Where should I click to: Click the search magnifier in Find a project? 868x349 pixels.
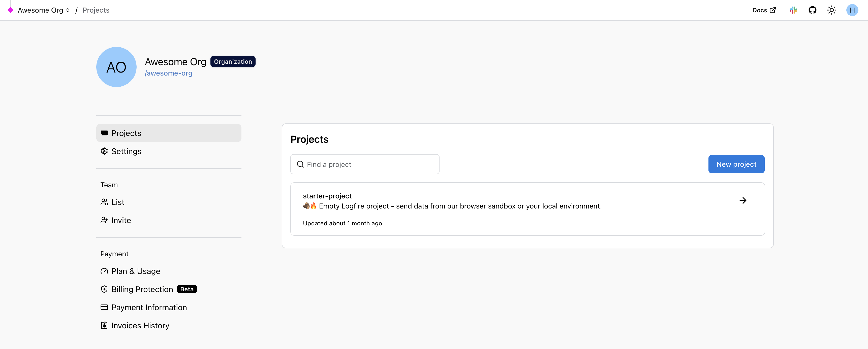[300, 164]
